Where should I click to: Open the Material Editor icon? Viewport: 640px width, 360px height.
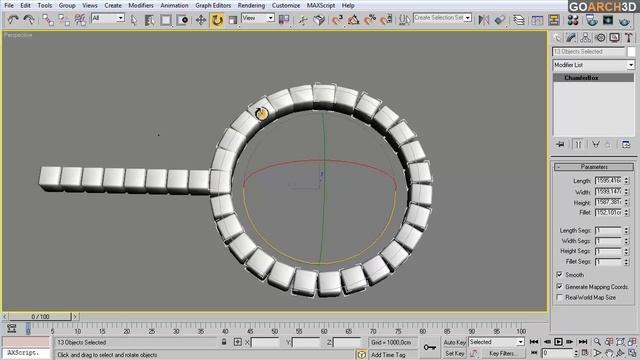point(573,20)
